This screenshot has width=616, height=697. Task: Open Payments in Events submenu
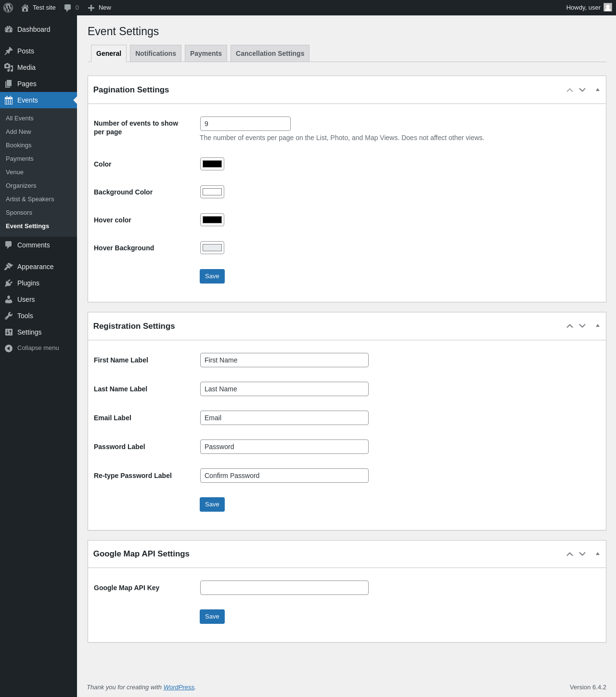[x=20, y=159]
